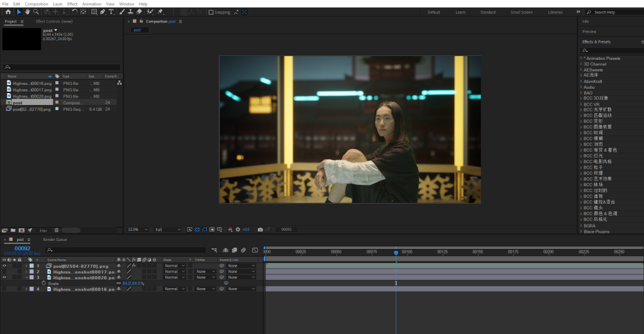Screen dimensions: 644x334
Task: Expand Animation Presets in Effects panel
Action: 580,58
